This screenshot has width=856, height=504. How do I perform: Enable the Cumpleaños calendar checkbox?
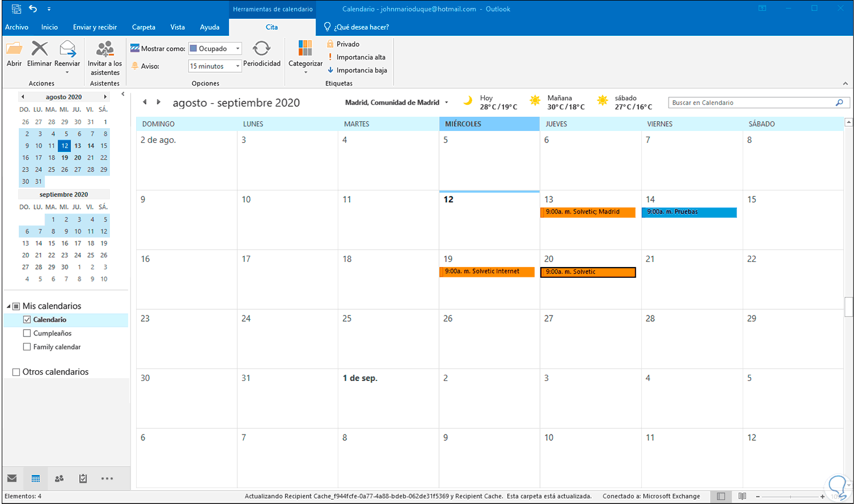27,333
